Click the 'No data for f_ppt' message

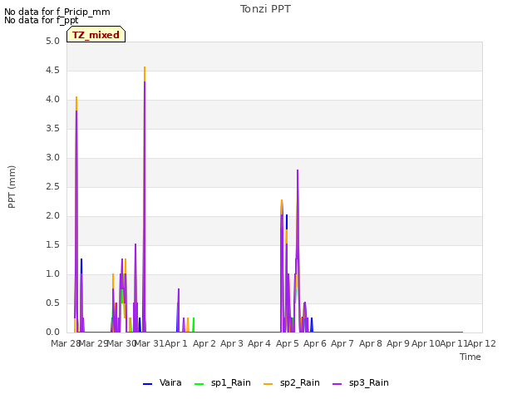(x=41, y=20)
